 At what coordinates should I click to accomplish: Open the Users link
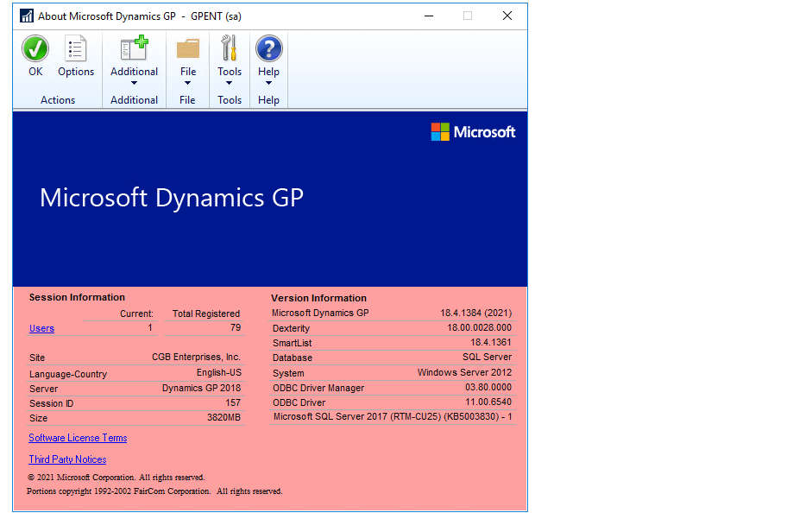(x=41, y=328)
